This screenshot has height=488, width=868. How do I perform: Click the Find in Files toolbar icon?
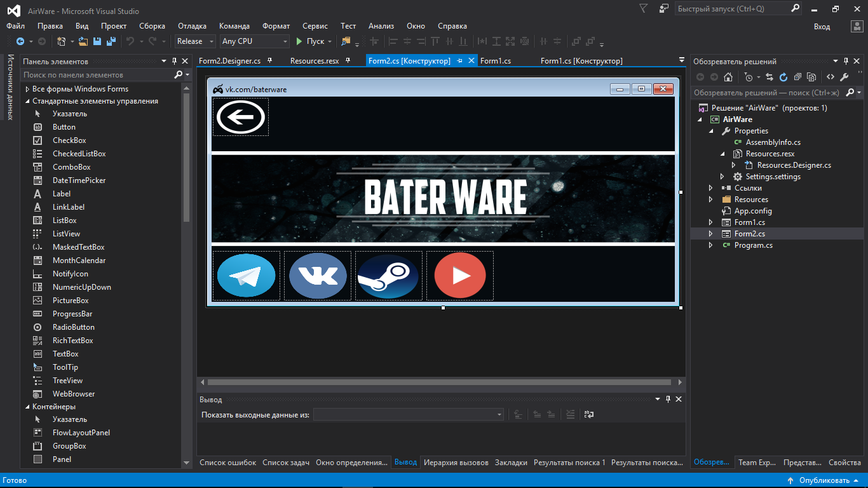[x=346, y=41]
